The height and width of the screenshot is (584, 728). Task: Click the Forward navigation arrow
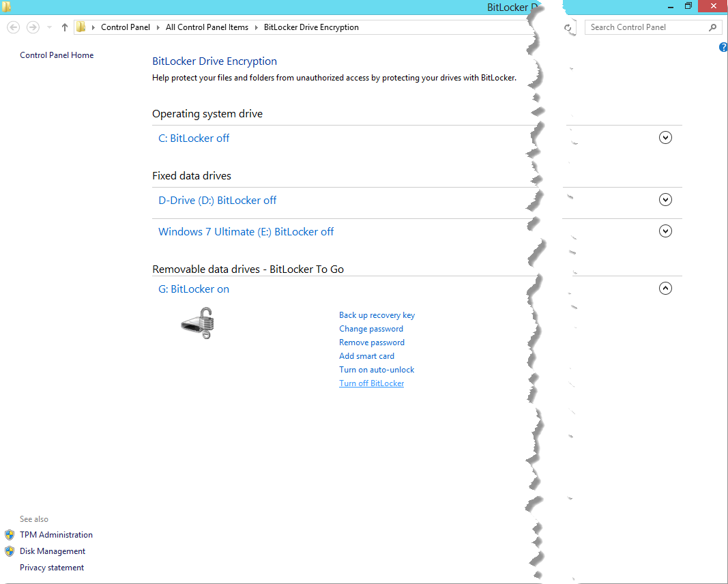[33, 27]
